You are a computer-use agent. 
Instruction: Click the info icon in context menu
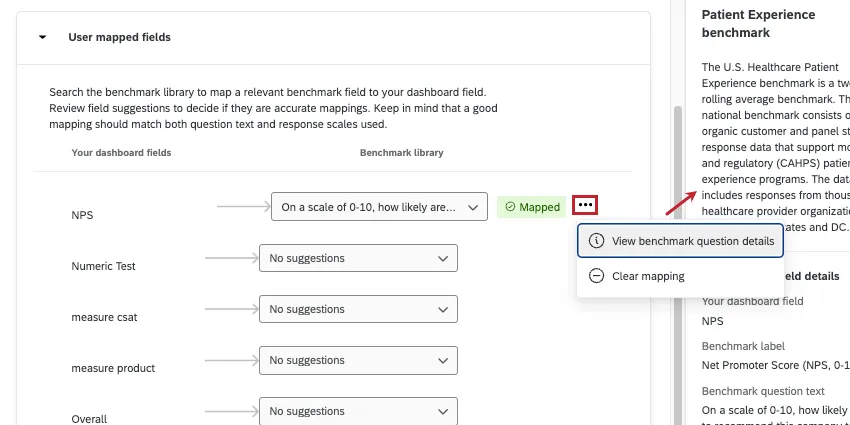pyautogui.click(x=597, y=241)
